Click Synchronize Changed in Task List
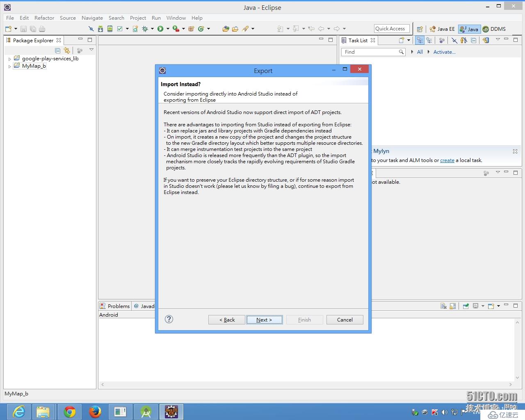525x420 pixels. click(x=486, y=40)
